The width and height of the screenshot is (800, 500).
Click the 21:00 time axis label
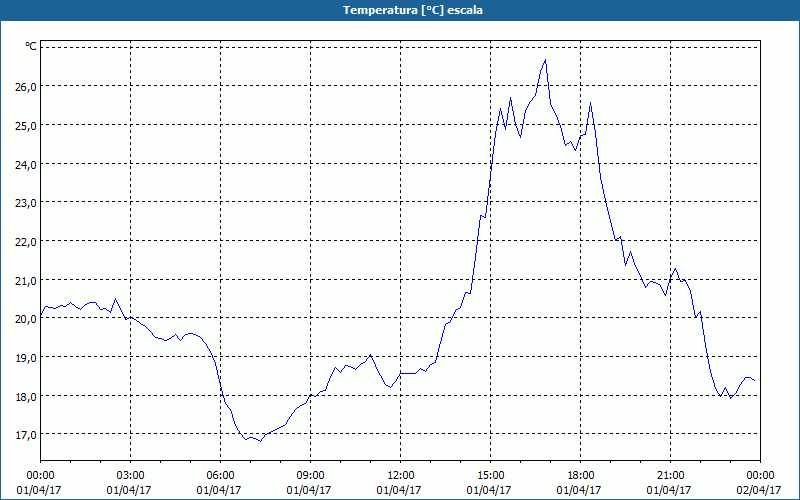[670, 476]
